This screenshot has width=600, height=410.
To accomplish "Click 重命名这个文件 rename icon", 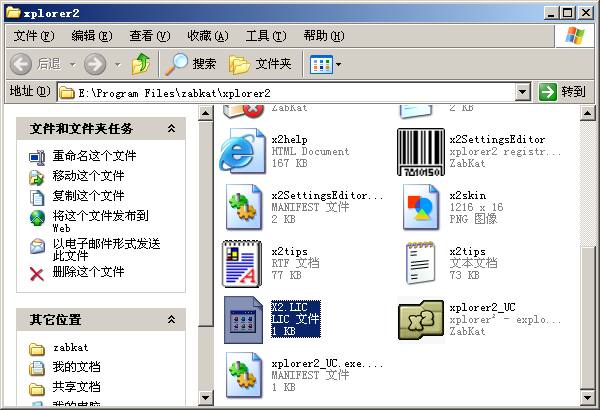I will (x=37, y=157).
